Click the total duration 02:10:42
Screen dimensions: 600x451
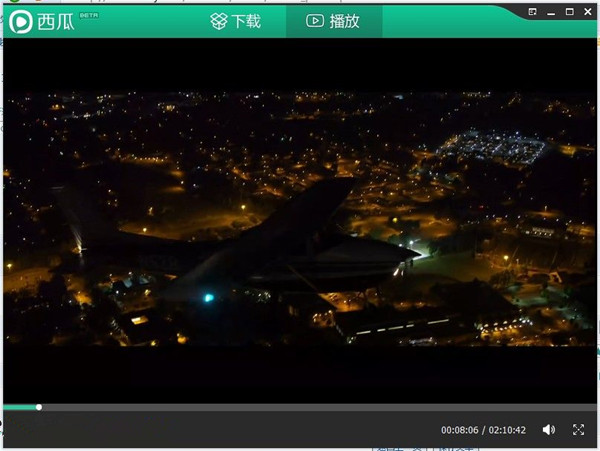(x=507, y=430)
